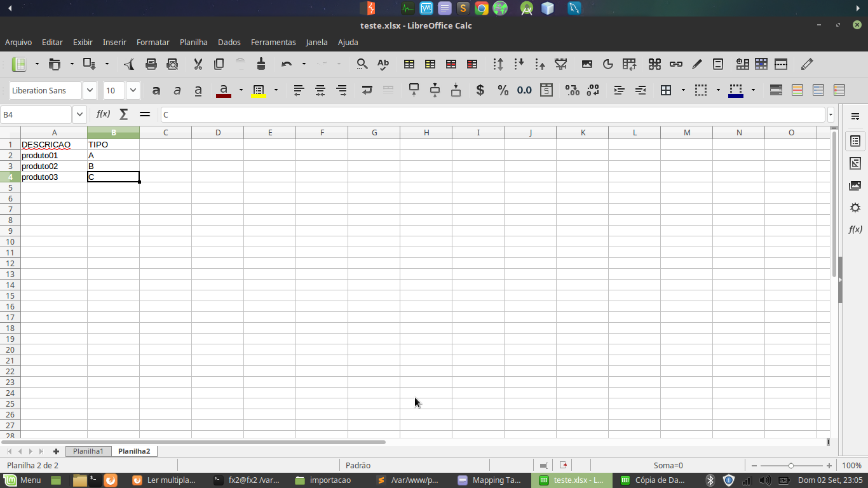This screenshot has width=868, height=488.
Task: Expand the border color dropdown arrow
Action: tap(753, 90)
